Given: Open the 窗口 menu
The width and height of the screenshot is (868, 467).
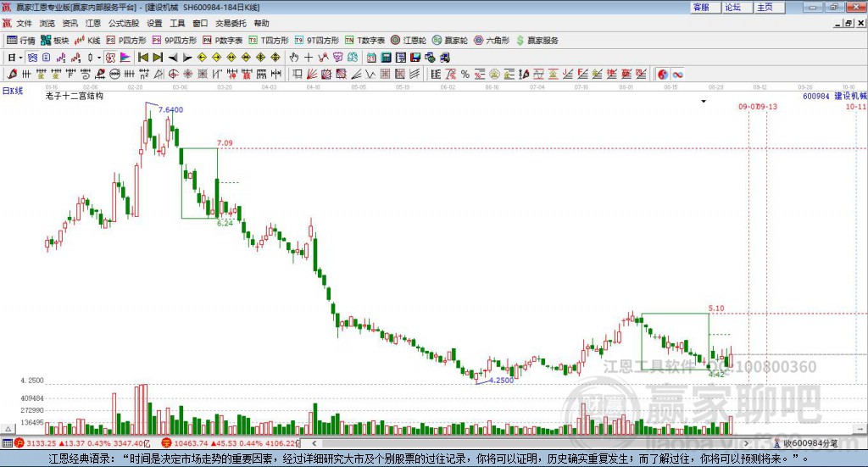Looking at the screenshot, I should coord(200,23).
